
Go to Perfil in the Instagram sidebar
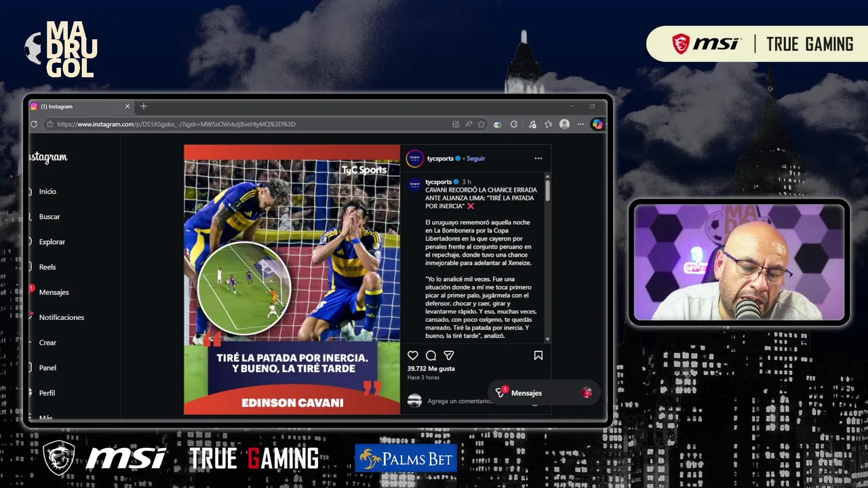[x=47, y=393]
